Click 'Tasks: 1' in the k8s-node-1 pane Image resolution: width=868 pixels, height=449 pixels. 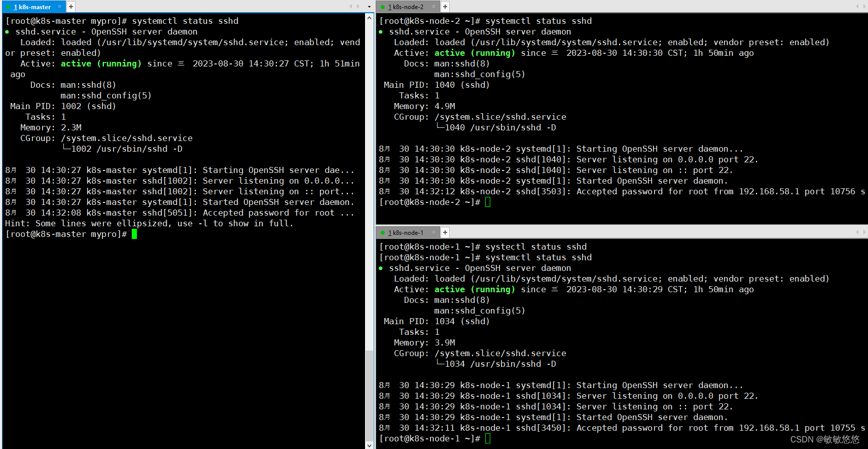click(419, 332)
